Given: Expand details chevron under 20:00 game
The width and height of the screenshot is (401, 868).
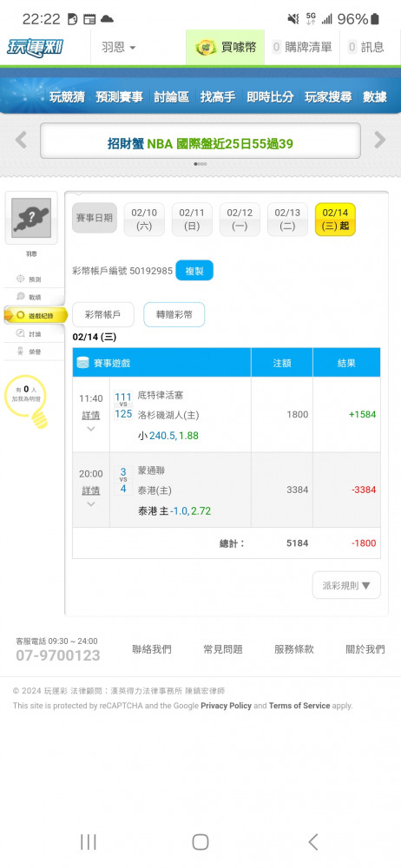Looking at the screenshot, I should 91,503.
